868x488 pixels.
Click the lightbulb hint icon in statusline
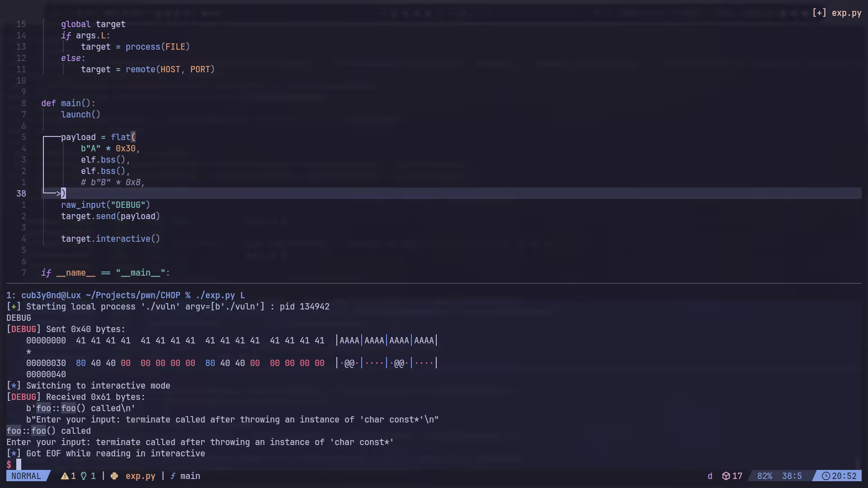point(84,476)
